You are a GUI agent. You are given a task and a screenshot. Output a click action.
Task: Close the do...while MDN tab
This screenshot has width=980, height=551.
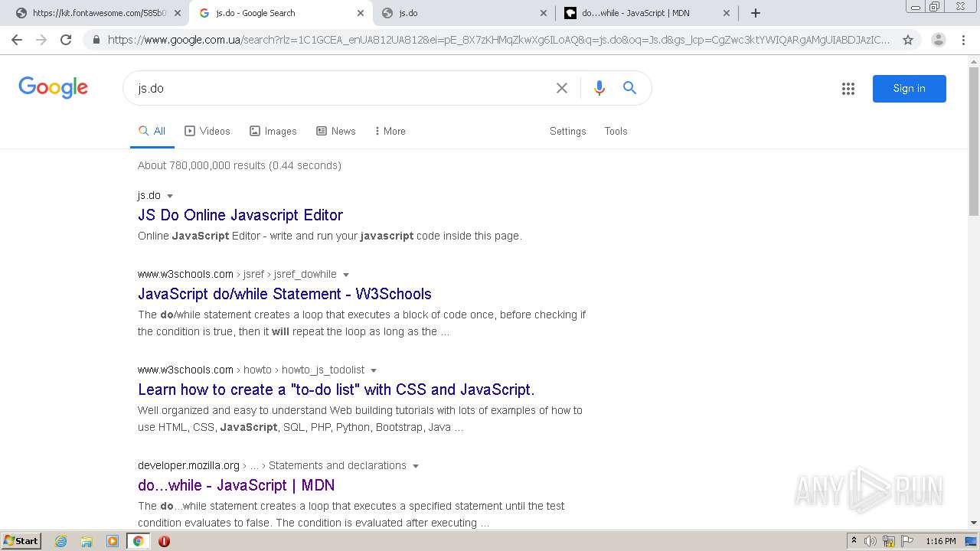(727, 13)
